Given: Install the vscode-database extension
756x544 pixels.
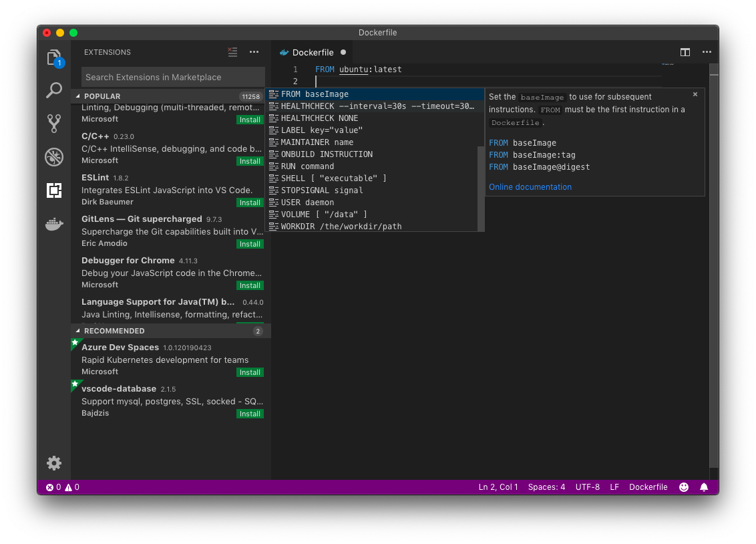Looking at the screenshot, I should click(x=250, y=414).
